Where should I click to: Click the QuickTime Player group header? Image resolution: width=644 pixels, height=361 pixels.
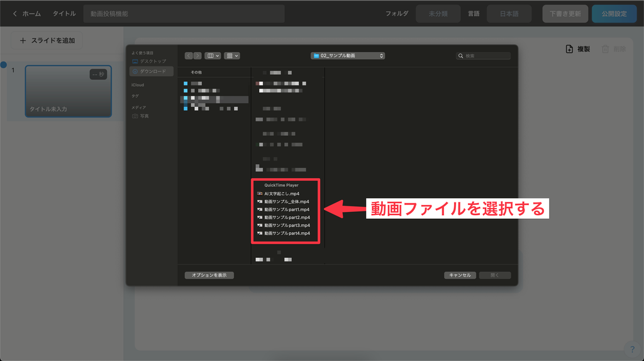click(281, 186)
